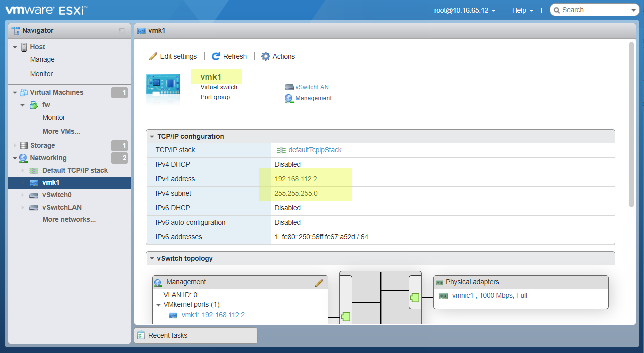Minimize the Navigator panel with its square button

tap(121, 31)
